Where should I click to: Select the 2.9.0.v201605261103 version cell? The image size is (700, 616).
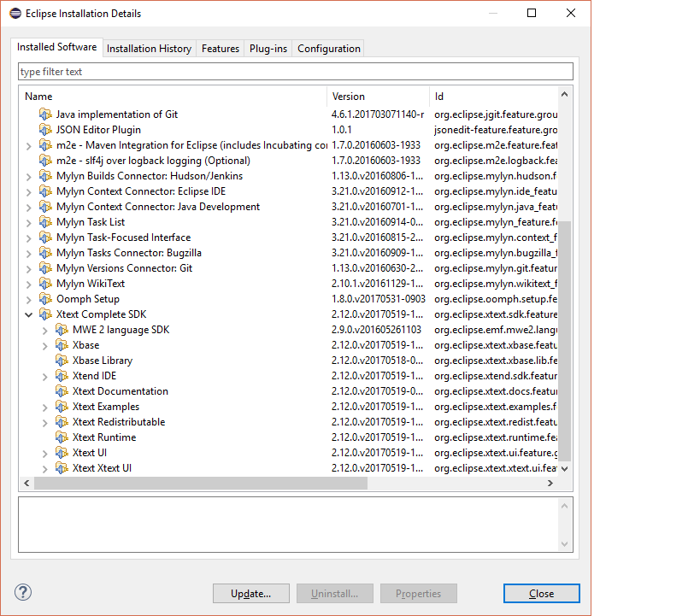point(376,330)
